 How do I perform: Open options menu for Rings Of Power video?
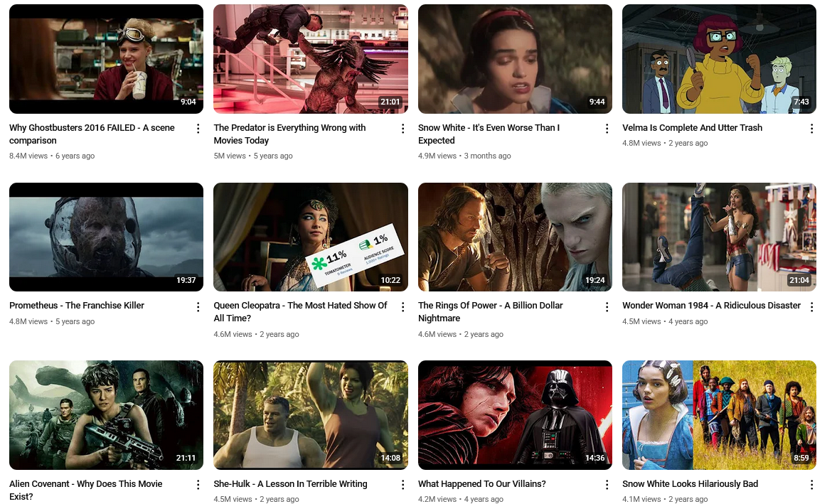pos(607,306)
